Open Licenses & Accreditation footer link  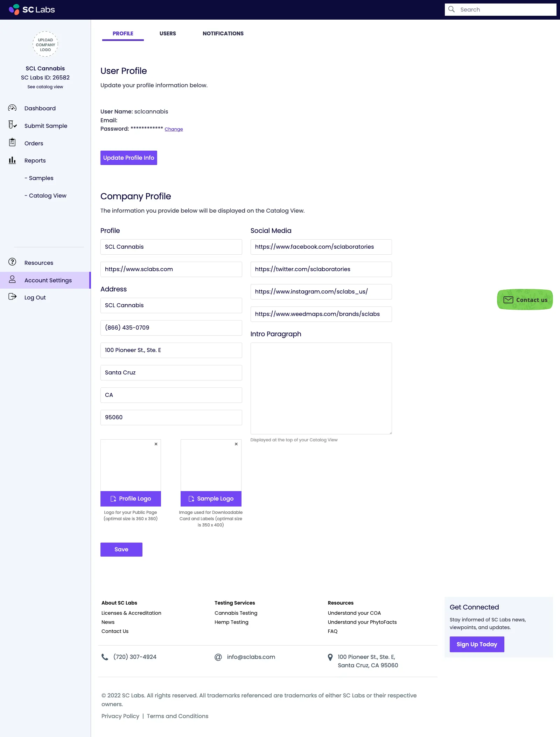pyautogui.click(x=131, y=613)
